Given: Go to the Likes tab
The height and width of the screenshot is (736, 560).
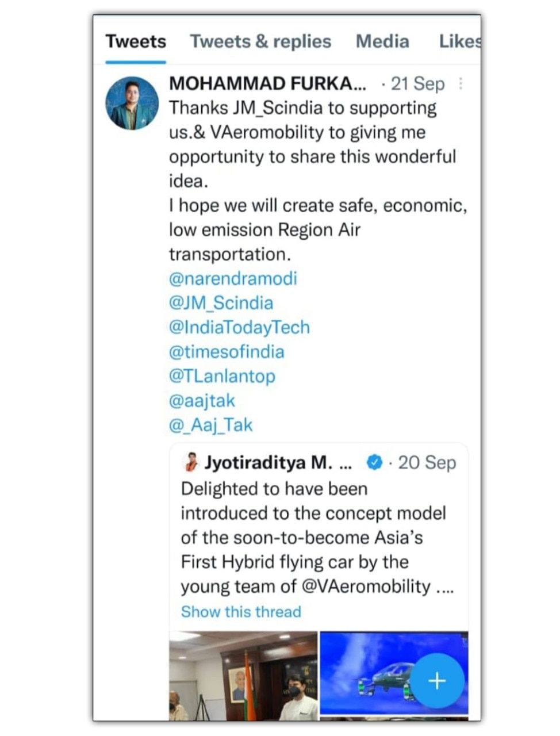Looking at the screenshot, I should 459,41.
